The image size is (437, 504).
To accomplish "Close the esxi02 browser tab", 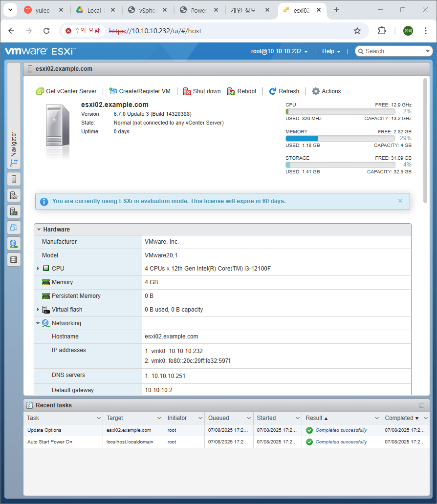I will click(x=319, y=10).
